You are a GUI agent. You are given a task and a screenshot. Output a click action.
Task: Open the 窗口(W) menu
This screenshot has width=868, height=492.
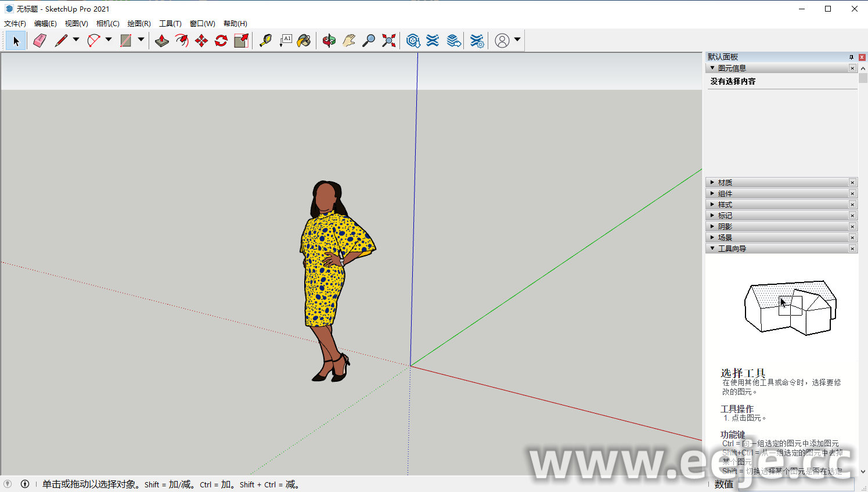tap(202, 24)
